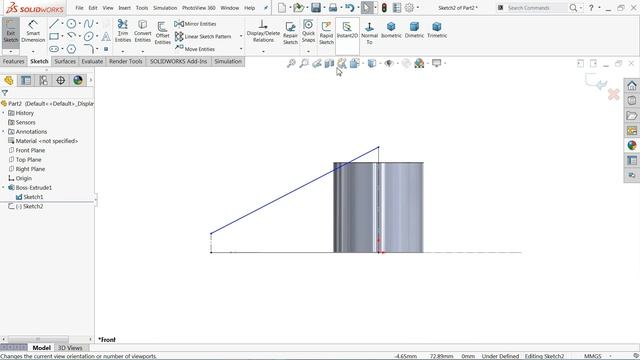Select the sketch Text tool
640x360 pixels.
pos(106,37)
